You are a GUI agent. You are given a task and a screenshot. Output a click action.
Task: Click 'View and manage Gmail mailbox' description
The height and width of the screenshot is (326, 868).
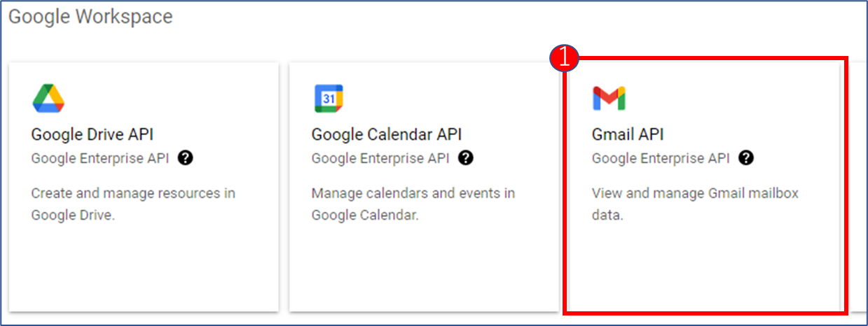pos(695,204)
